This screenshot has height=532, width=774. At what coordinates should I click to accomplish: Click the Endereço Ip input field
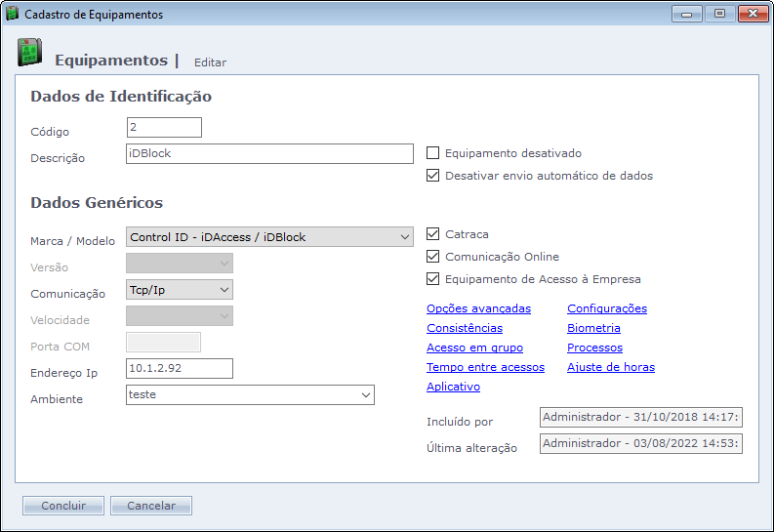180,368
